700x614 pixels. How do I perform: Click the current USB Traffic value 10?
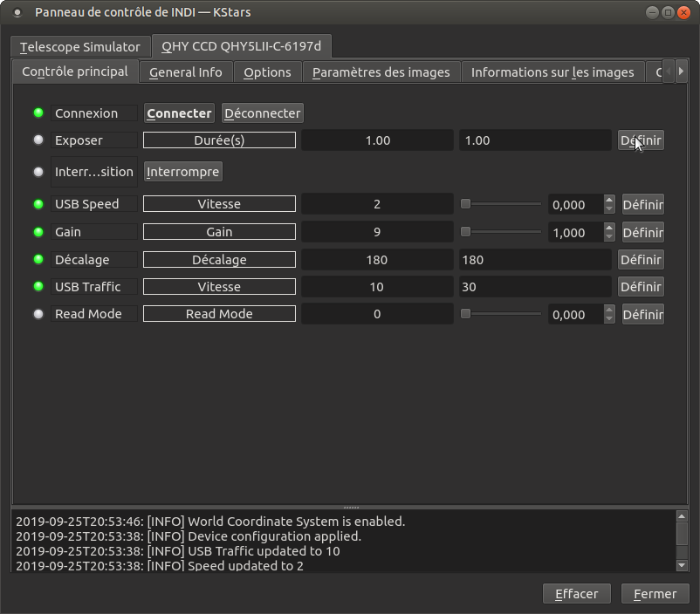point(377,287)
